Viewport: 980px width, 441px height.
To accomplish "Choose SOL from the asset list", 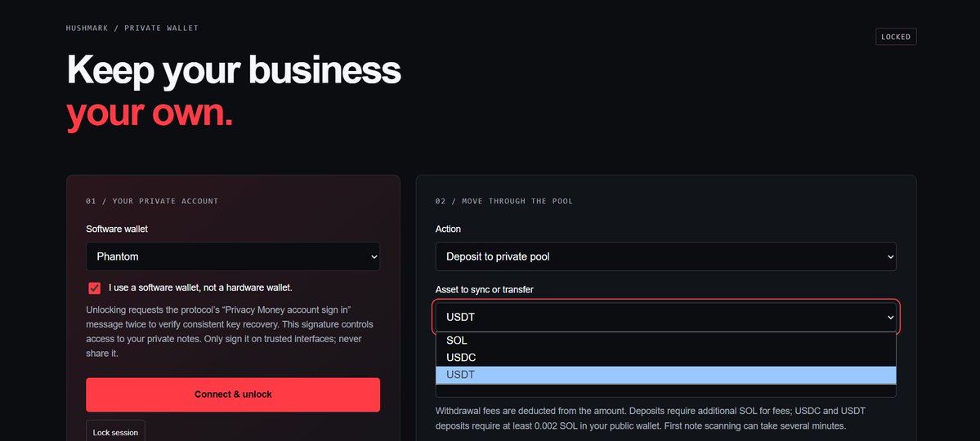I will [665, 341].
